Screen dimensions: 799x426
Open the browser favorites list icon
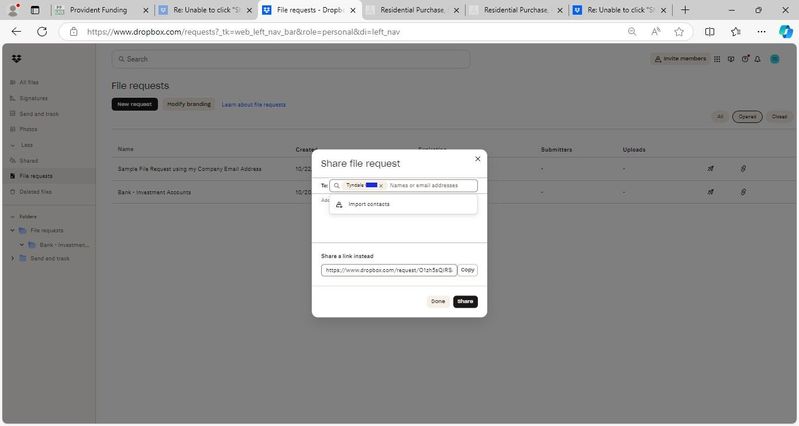735,32
